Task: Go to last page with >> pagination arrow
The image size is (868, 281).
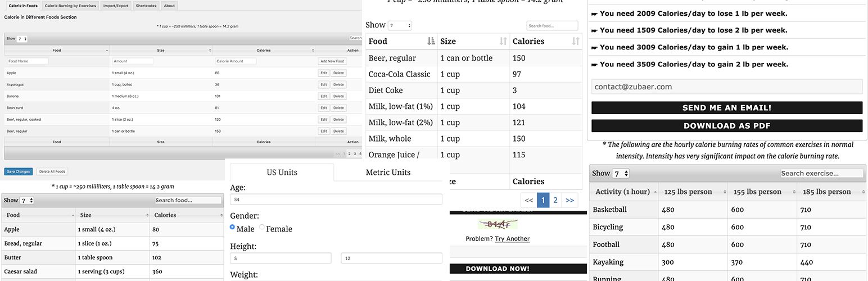Action: [569, 200]
